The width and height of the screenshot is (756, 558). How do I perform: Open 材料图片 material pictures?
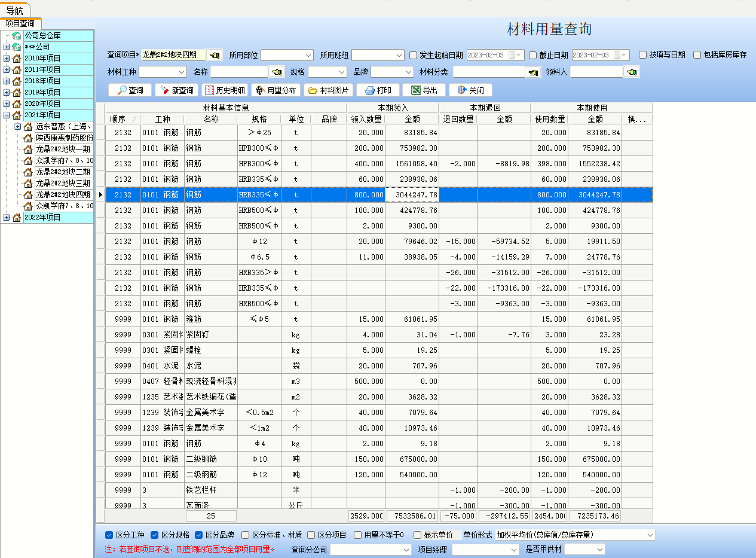(x=328, y=90)
